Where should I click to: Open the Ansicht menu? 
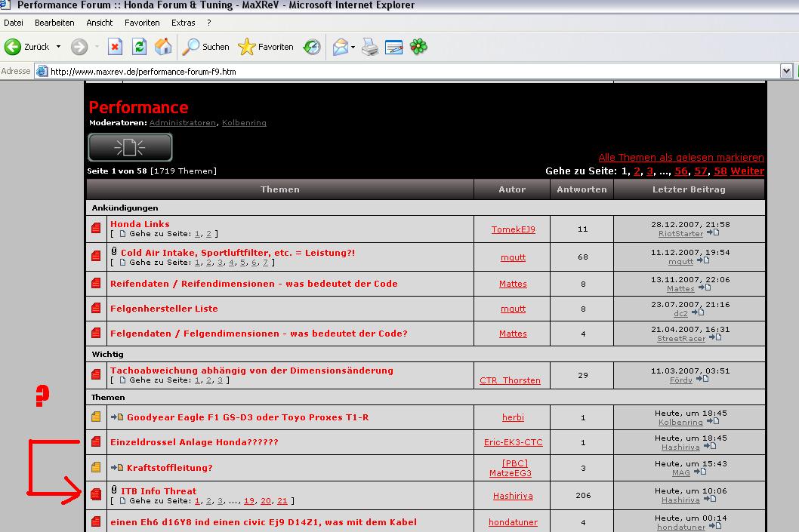[x=100, y=23]
